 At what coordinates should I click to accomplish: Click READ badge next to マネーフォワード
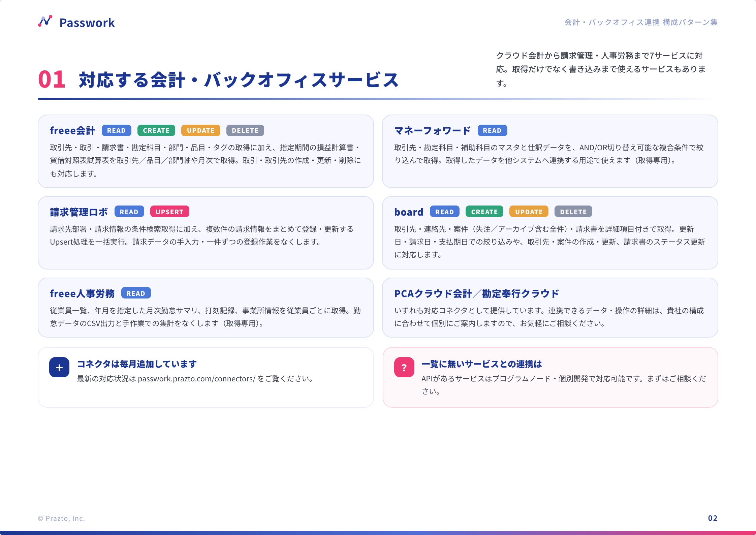[x=492, y=130]
